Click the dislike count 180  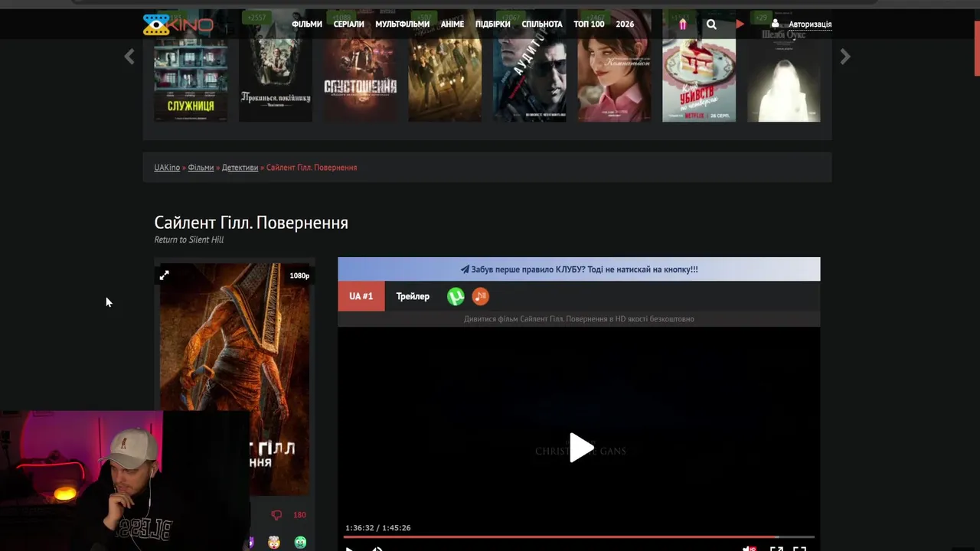click(299, 515)
